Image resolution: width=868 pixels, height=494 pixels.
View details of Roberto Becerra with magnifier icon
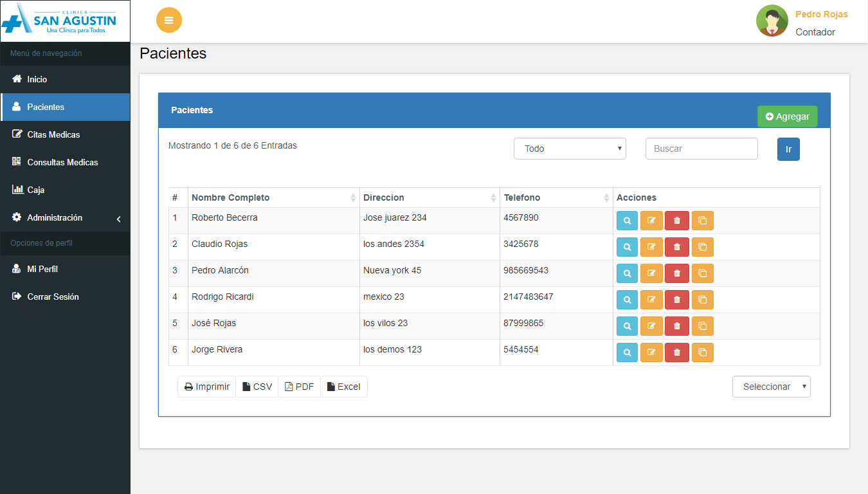click(x=627, y=221)
